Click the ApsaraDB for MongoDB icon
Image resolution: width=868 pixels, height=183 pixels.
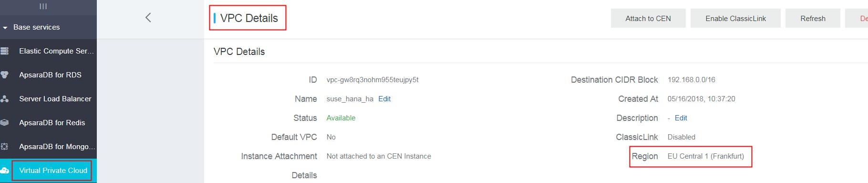click(x=4, y=146)
